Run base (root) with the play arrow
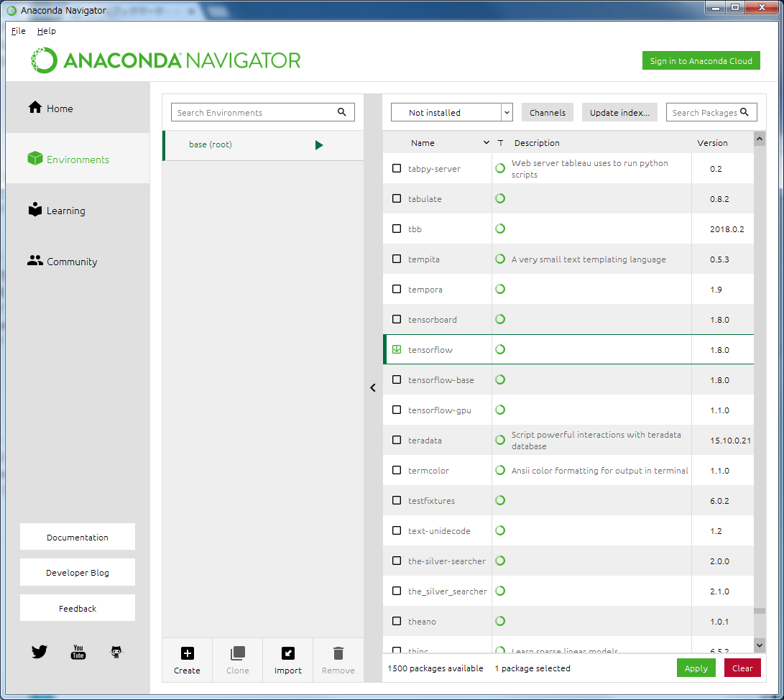This screenshot has height=700, width=784. (319, 145)
